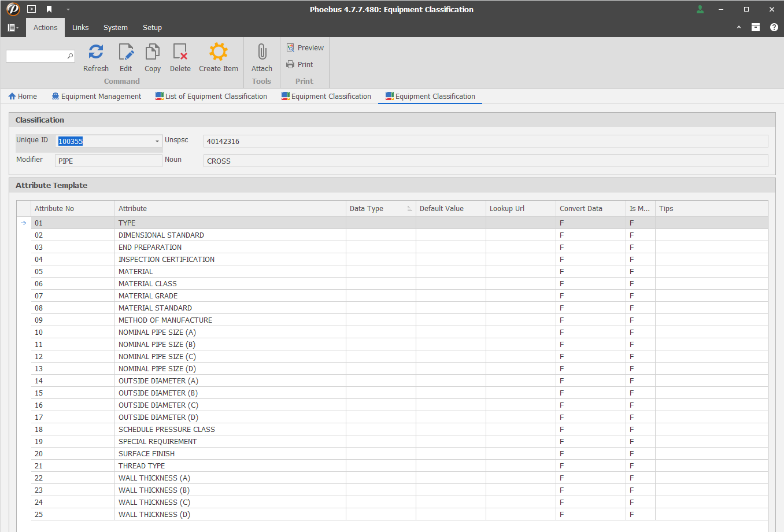Sort by Attribute column header
The image size is (784, 532).
tap(230, 209)
